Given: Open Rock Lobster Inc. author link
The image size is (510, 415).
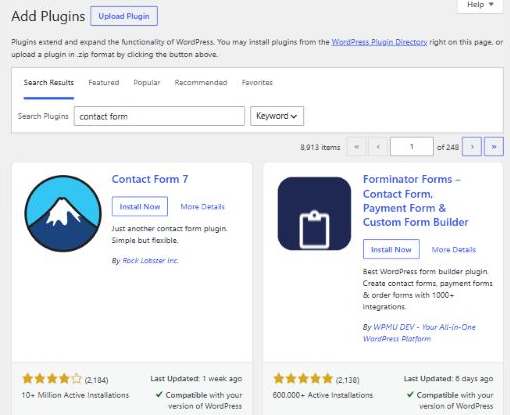Looking at the screenshot, I should pyautogui.click(x=150, y=261).
